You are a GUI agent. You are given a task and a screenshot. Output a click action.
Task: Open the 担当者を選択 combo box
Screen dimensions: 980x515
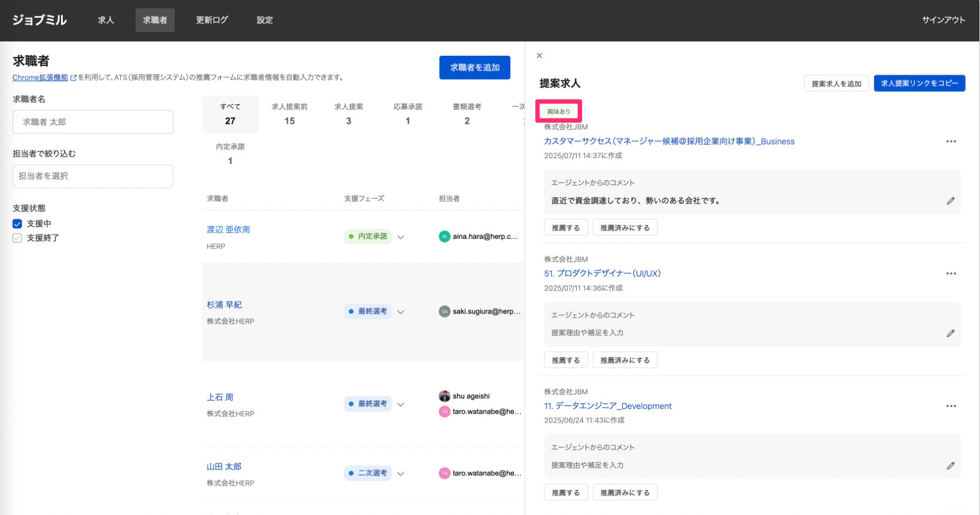click(93, 176)
